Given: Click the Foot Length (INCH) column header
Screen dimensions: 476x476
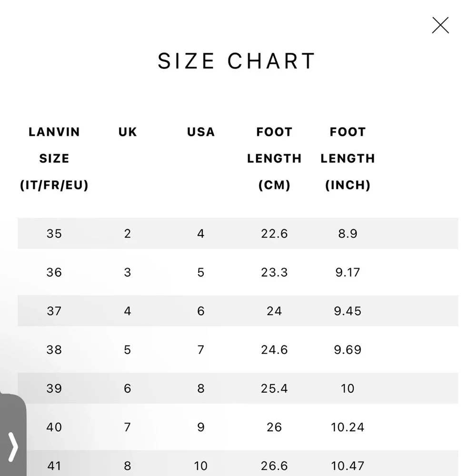Looking at the screenshot, I should [x=347, y=159].
